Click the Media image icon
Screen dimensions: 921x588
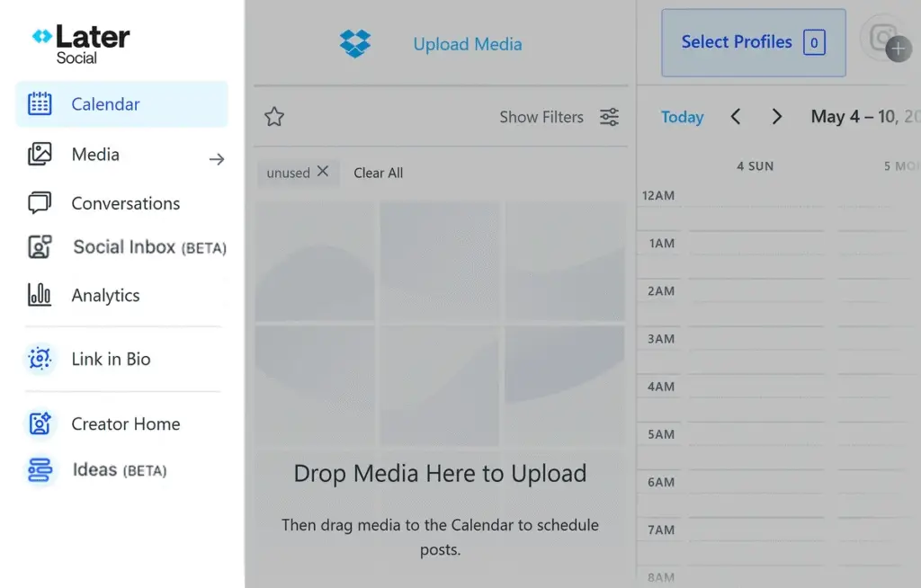40,154
